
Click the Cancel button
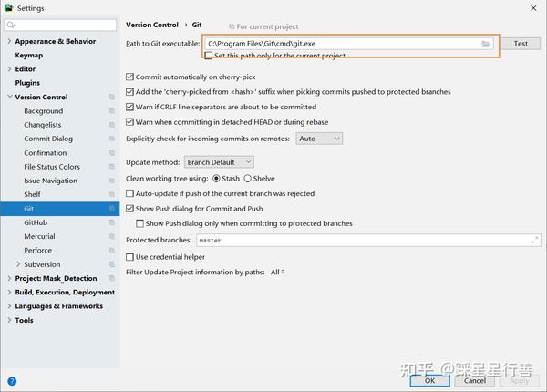[474, 380]
